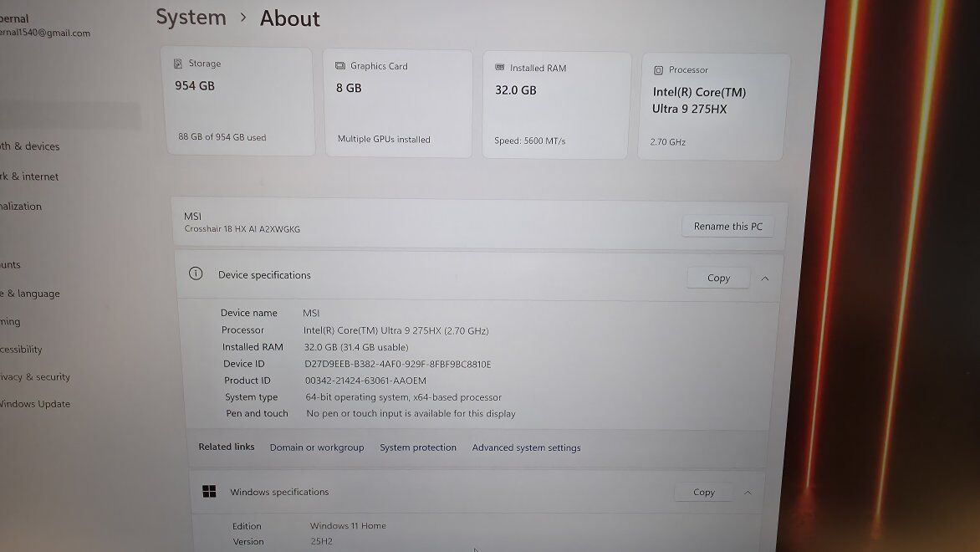
Task: Open Windows Update in the sidebar
Action: [x=35, y=404]
